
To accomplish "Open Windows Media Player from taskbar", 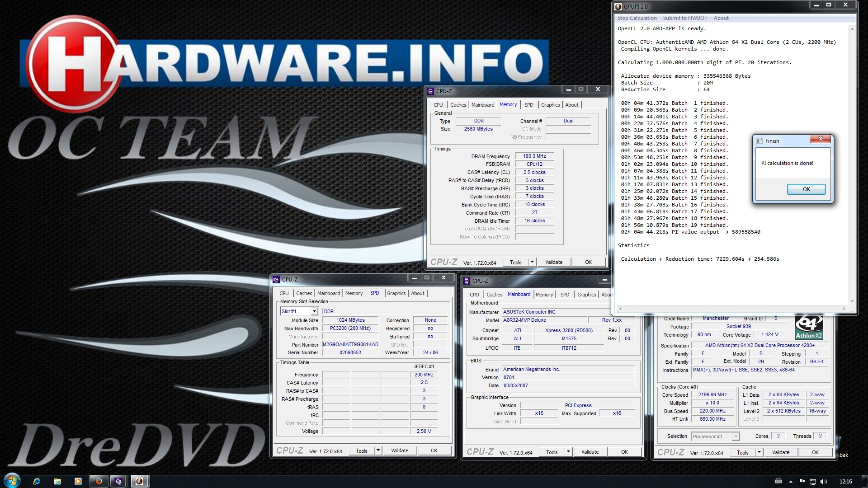I will [78, 481].
